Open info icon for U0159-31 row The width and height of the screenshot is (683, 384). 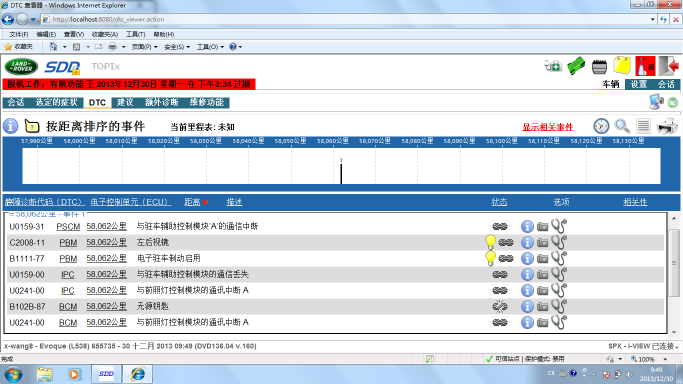[x=527, y=226]
